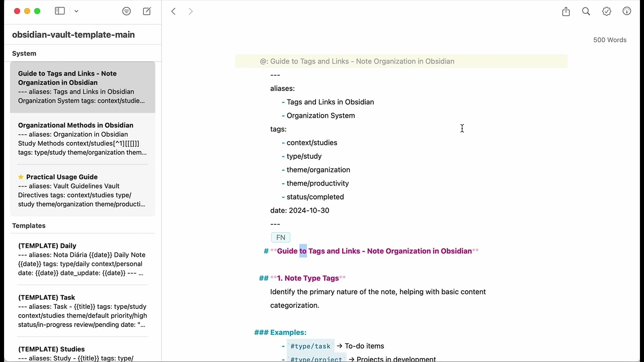This screenshot has height=362, width=644.
Task: Click the obsidian-vault-template-main group title
Action: coord(73,35)
